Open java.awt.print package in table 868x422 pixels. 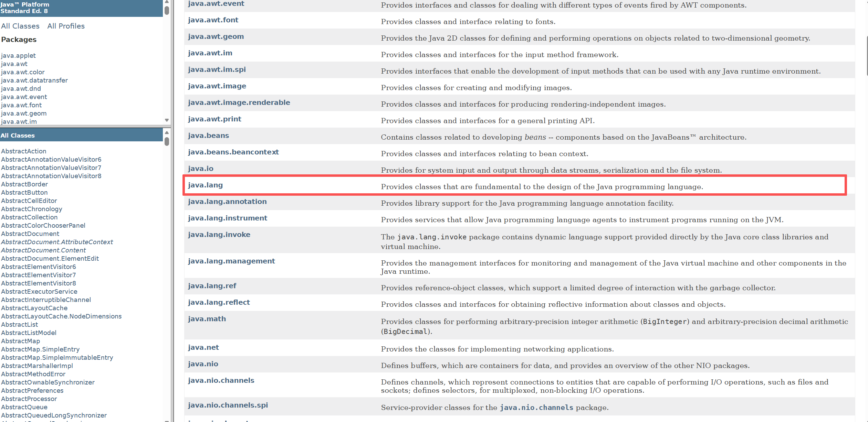coord(215,119)
